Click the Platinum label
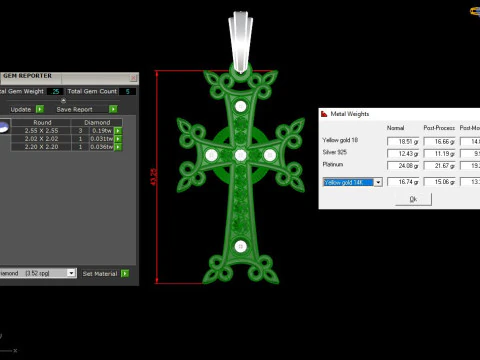 (333, 164)
